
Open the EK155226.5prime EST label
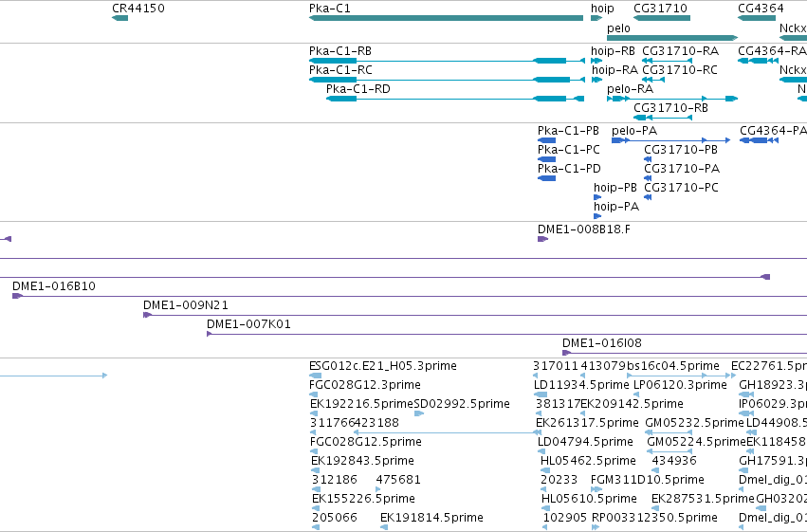pos(363,499)
